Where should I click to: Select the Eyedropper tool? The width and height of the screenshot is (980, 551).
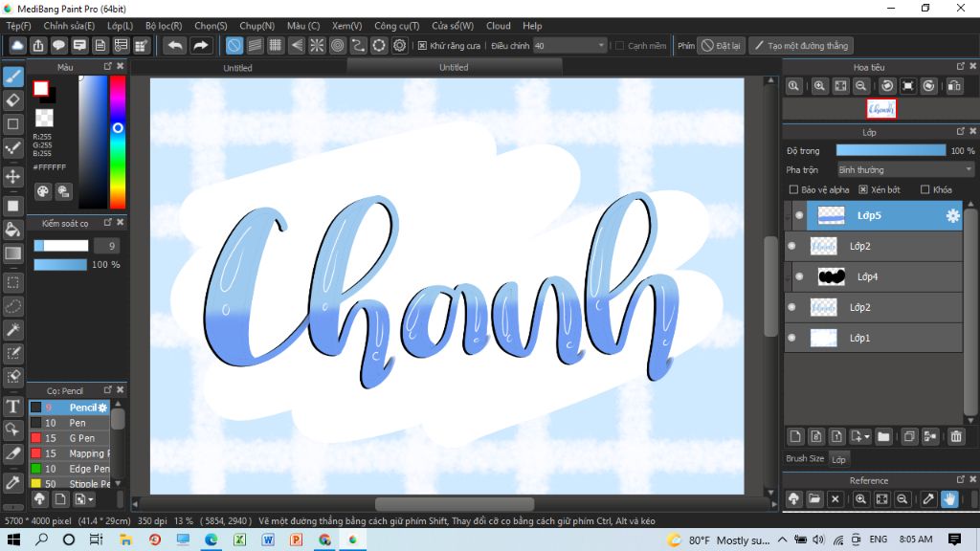tap(13, 482)
